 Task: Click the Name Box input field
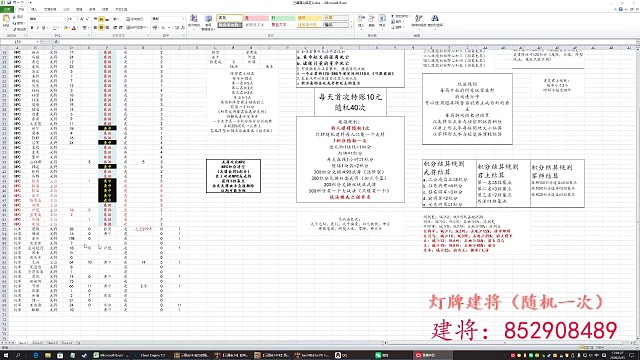pos(19,42)
